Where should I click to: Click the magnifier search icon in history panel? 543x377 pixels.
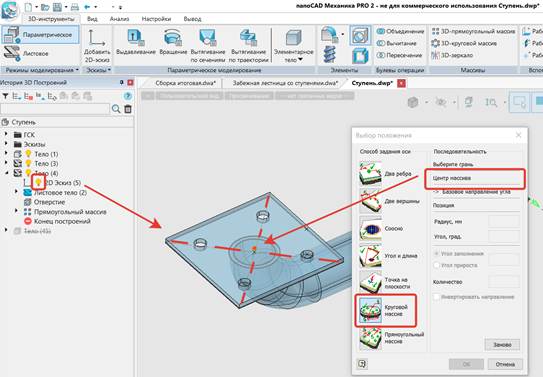(x=116, y=109)
